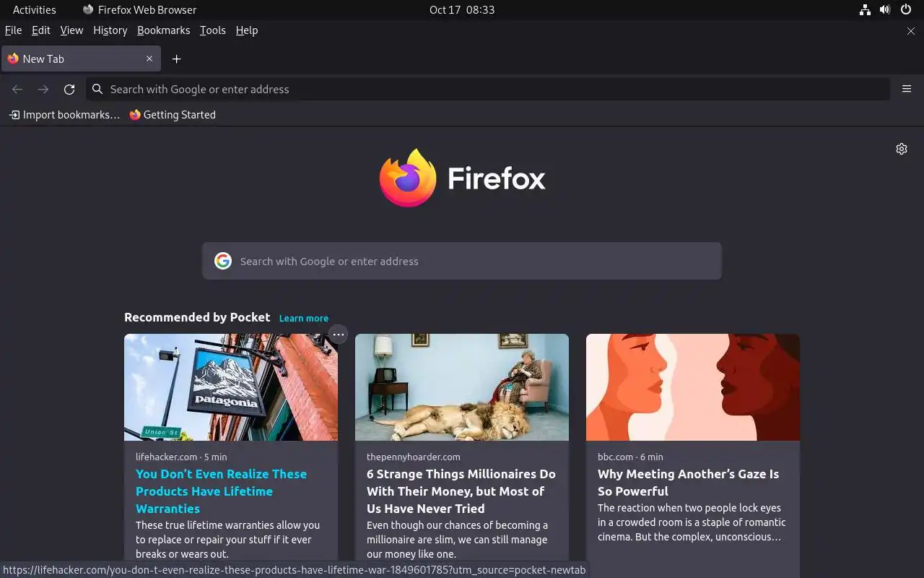Open the Help menu
Image resolution: width=924 pixels, height=578 pixels.
pos(247,30)
